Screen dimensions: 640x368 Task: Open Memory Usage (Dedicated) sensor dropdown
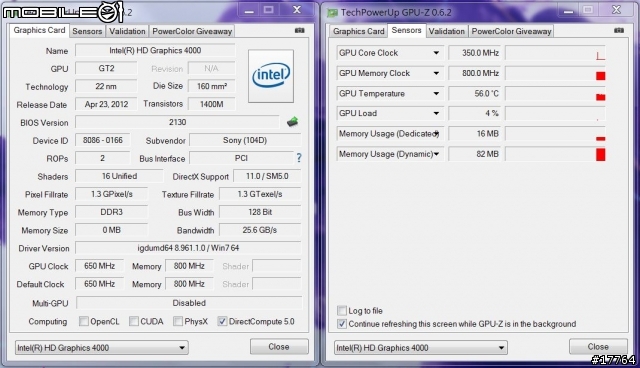pyautogui.click(x=437, y=133)
